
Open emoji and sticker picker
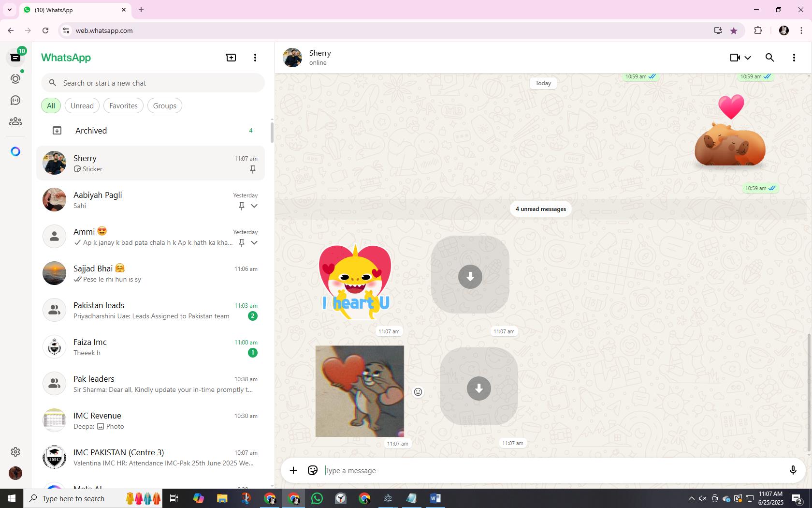(313, 470)
